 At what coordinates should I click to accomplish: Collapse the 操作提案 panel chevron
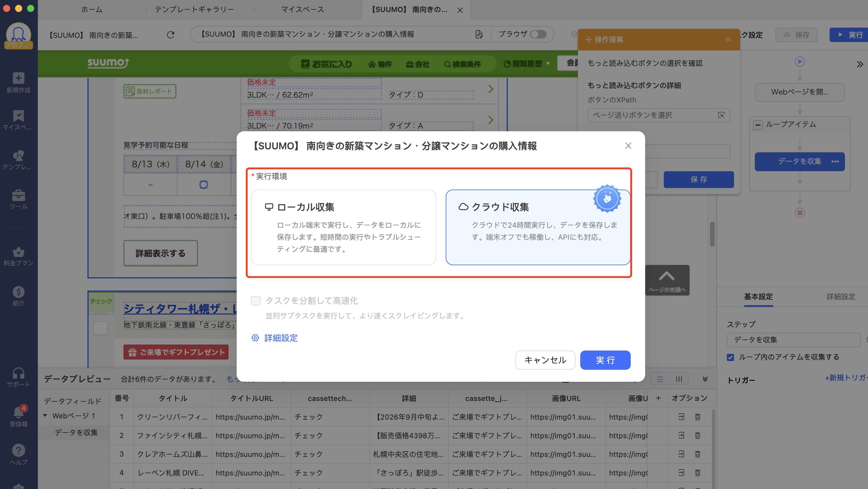pyautogui.click(x=728, y=40)
